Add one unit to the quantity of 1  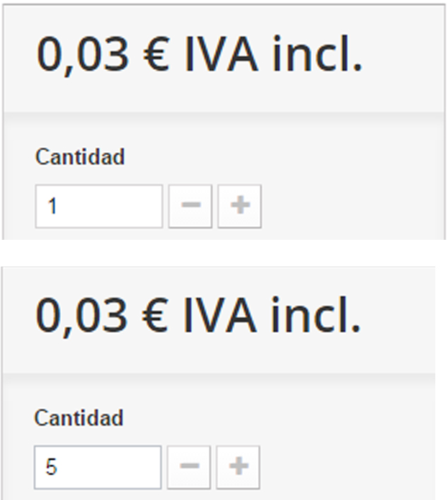[x=240, y=206]
